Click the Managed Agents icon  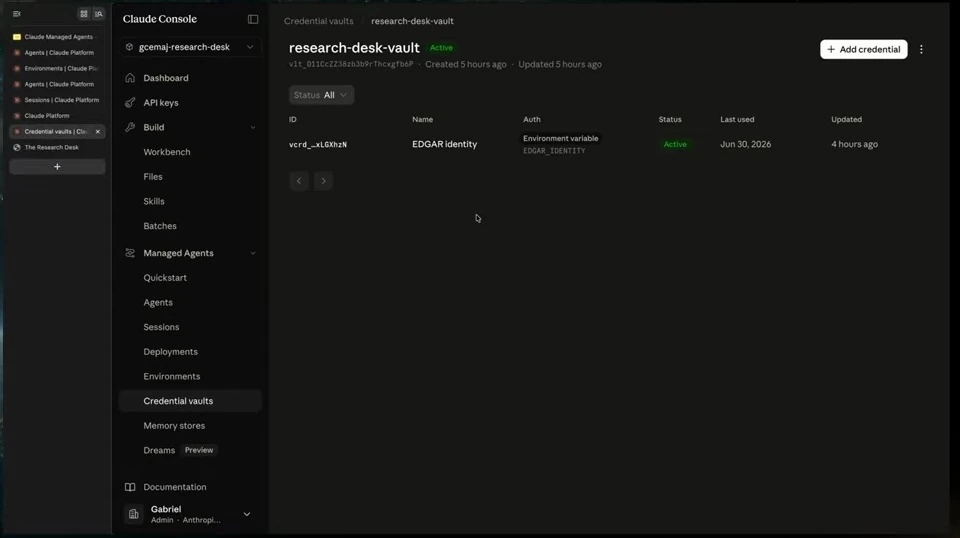pyautogui.click(x=130, y=253)
